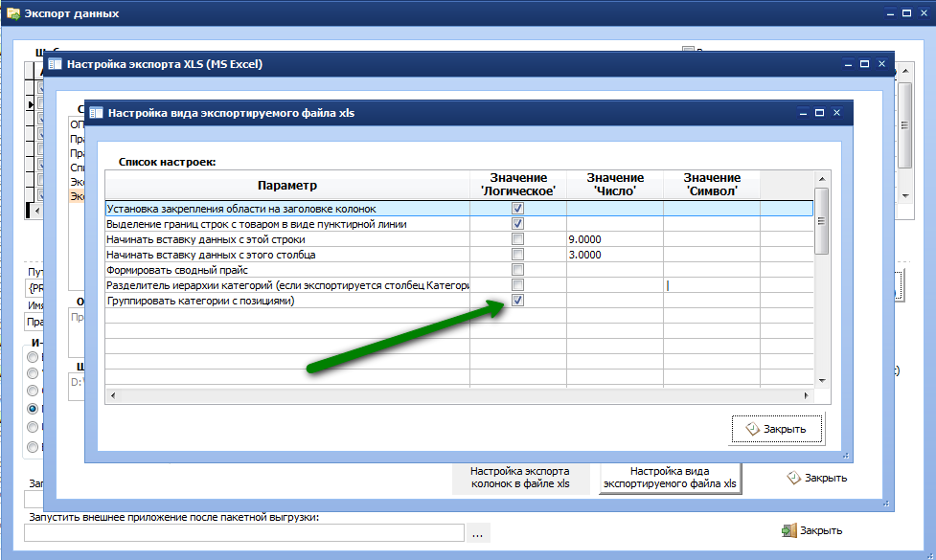The image size is (936, 560).
Task: Click clock icon beside 'Закрыть' in XLS export window
Action: [793, 478]
